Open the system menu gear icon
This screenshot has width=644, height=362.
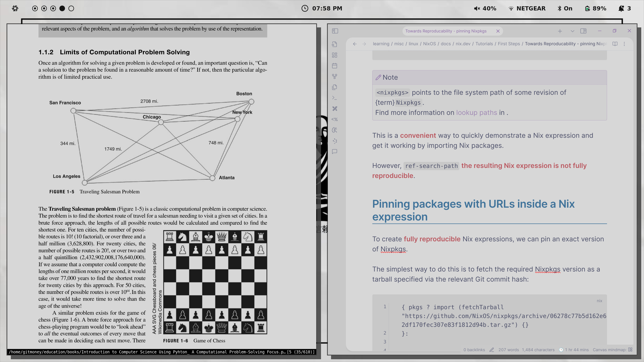pos(15,8)
